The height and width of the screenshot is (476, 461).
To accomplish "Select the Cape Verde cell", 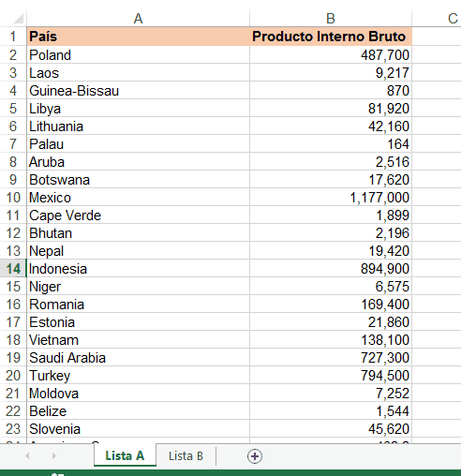I will click(x=138, y=216).
